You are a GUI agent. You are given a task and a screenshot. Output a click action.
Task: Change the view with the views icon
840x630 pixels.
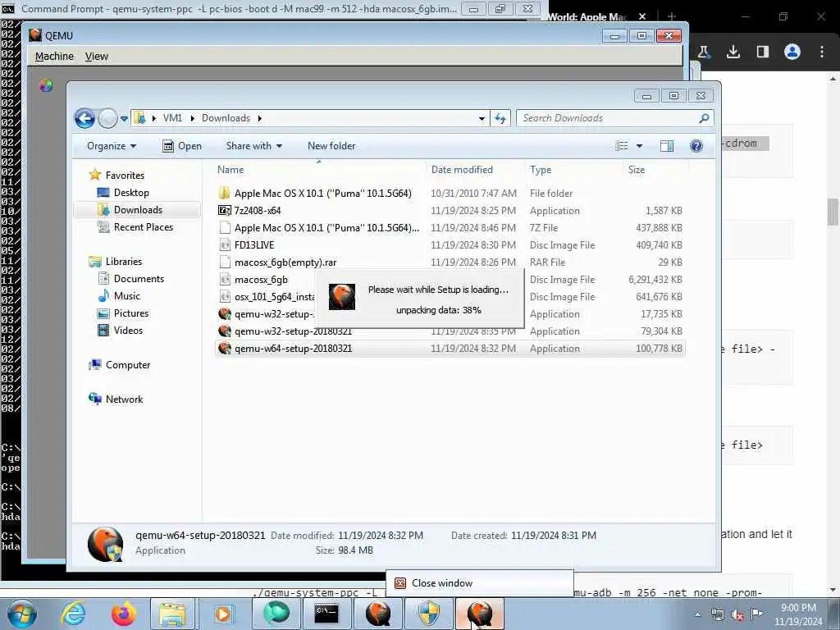click(x=622, y=146)
